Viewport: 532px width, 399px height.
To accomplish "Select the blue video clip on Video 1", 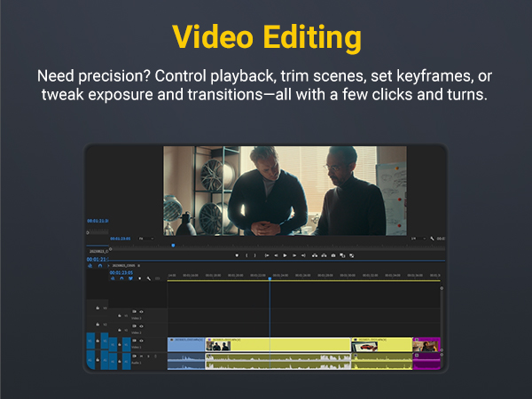I will (186, 344).
